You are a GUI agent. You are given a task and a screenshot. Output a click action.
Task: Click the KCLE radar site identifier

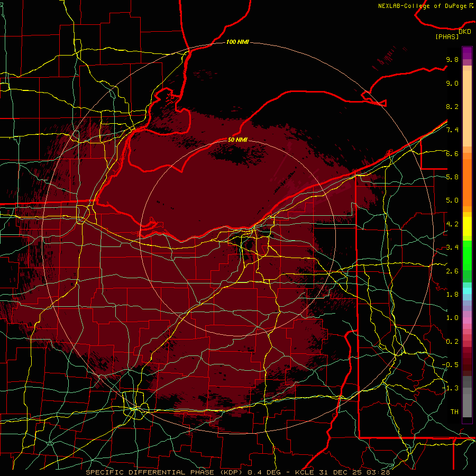click(305, 472)
